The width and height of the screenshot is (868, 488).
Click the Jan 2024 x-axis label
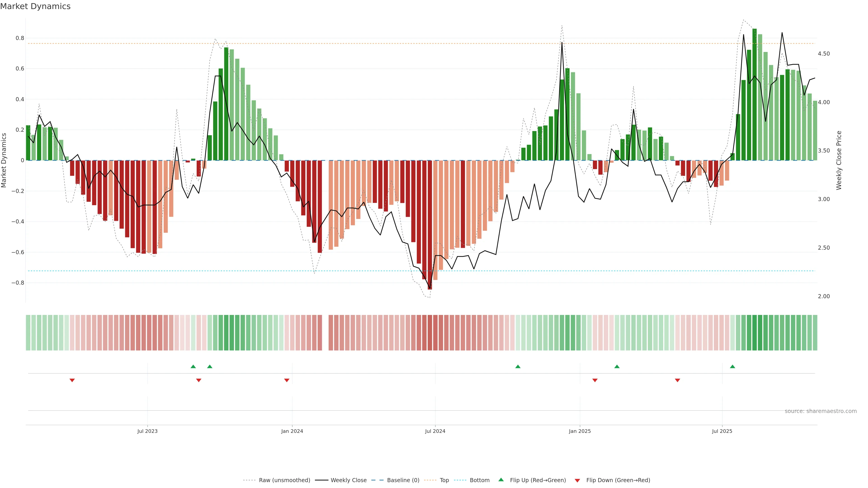292,431
